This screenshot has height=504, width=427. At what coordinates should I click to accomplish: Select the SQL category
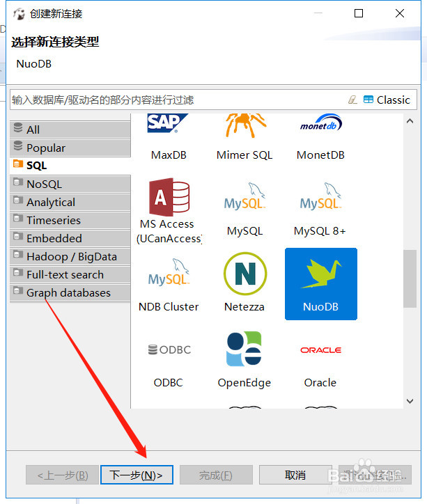(70, 166)
